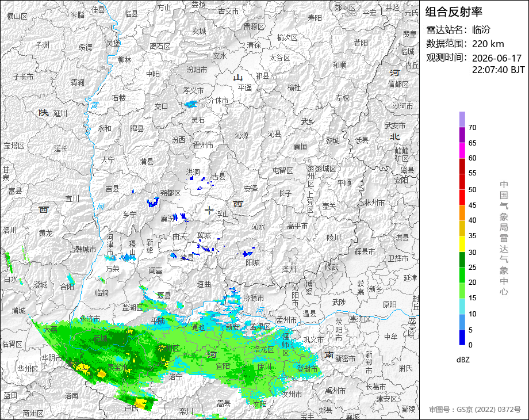Click the 卢氏 map label
The width and height of the screenshot is (529, 420).
pyautogui.click(x=132, y=407)
